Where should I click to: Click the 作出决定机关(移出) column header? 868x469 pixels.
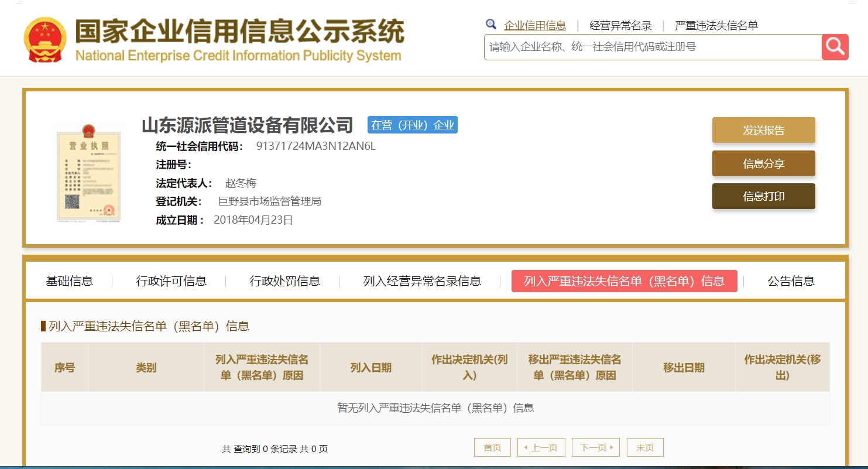[783, 368]
